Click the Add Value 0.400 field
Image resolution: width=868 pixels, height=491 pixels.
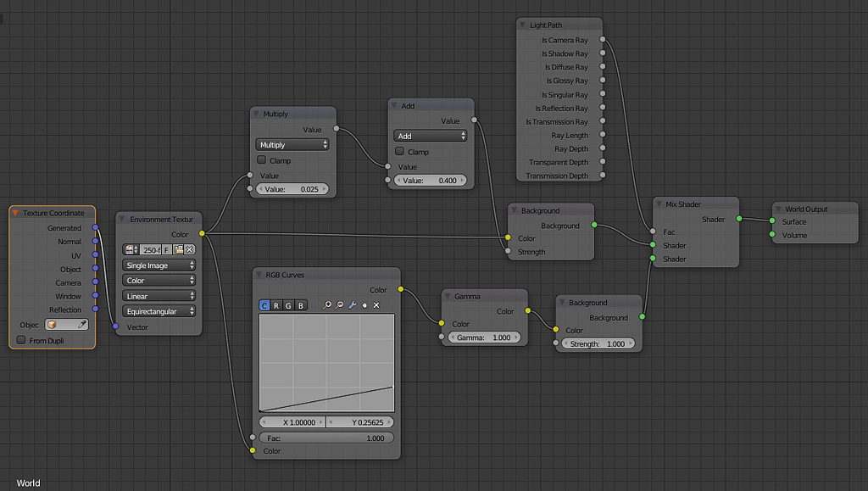point(430,180)
